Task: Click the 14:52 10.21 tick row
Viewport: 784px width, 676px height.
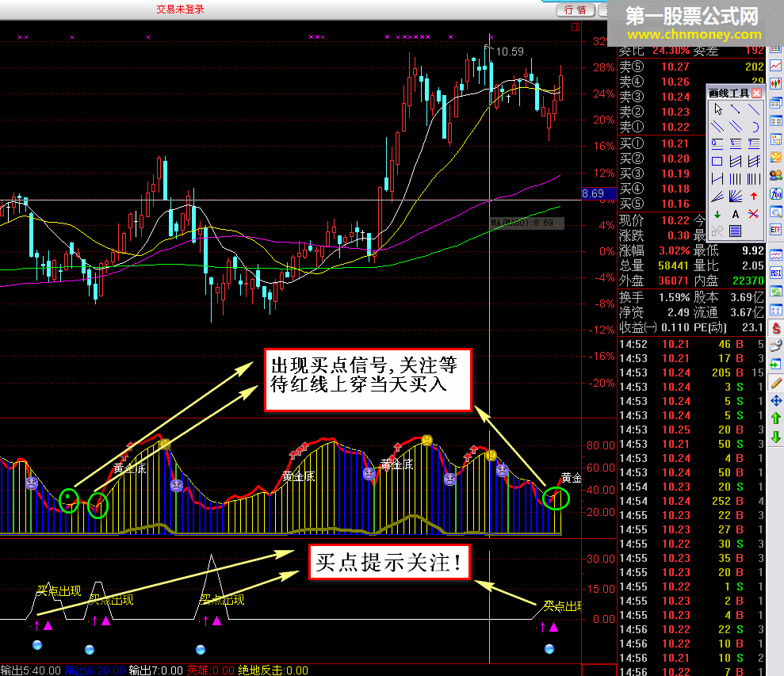Action: [x=691, y=344]
